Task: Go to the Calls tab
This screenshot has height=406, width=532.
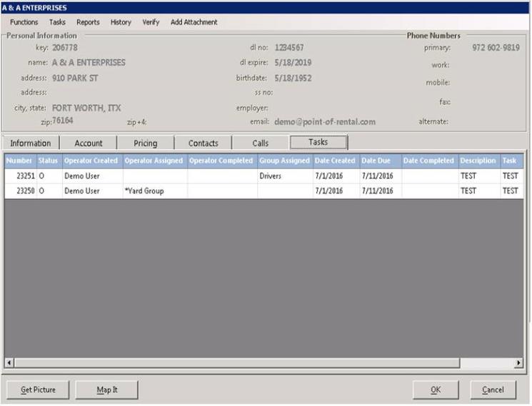Action: pos(261,143)
